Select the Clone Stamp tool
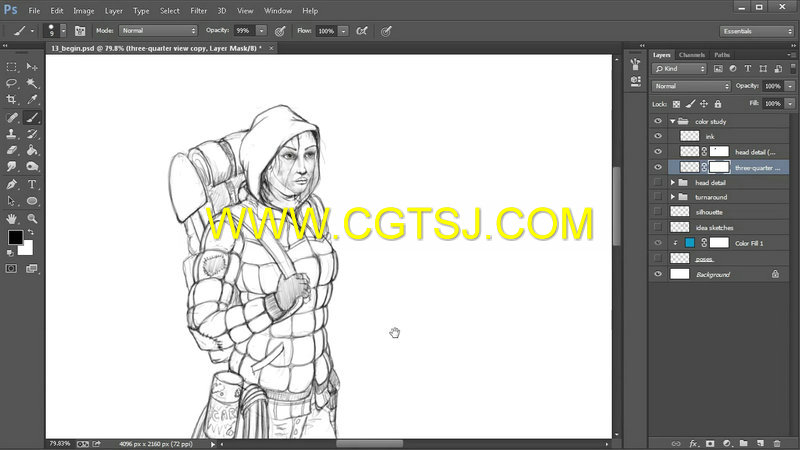The image size is (800, 450). (11, 134)
